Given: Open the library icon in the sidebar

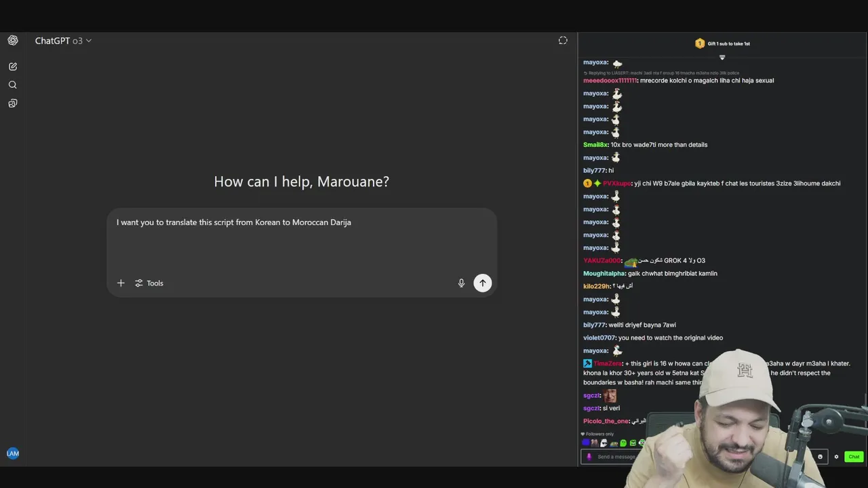Looking at the screenshot, I should [x=13, y=103].
